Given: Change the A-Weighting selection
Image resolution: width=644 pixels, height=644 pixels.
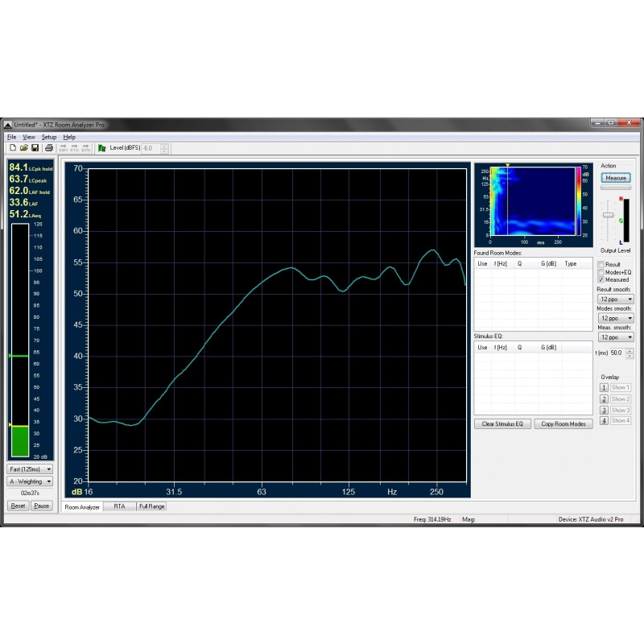Looking at the screenshot, I should (x=28, y=481).
